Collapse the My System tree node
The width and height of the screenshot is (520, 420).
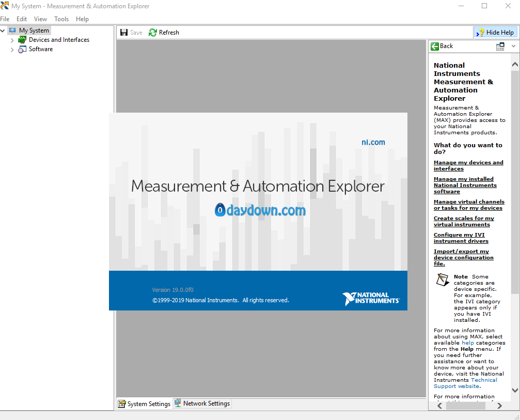[x=3, y=30]
